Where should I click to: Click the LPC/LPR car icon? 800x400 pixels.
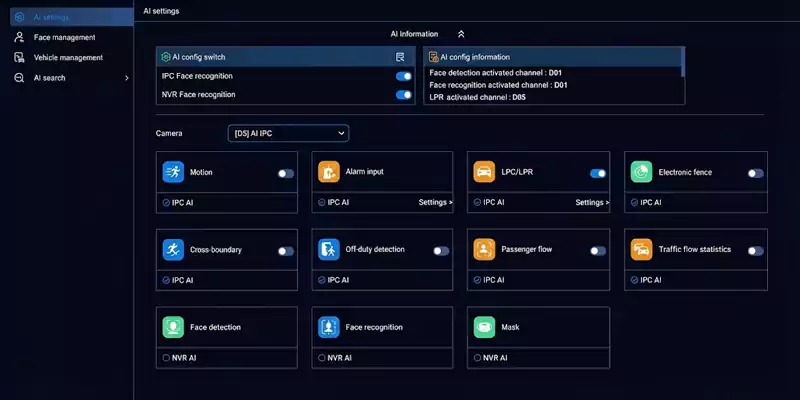pos(483,172)
